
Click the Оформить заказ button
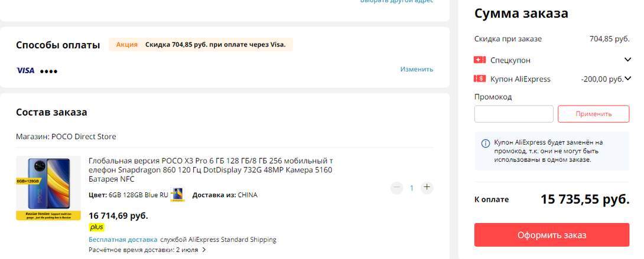[x=552, y=235]
